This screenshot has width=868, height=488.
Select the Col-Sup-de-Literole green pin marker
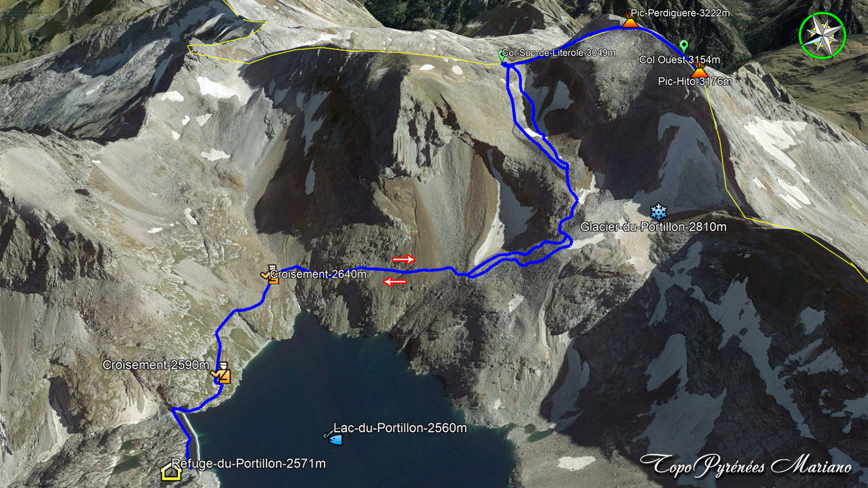point(502,55)
